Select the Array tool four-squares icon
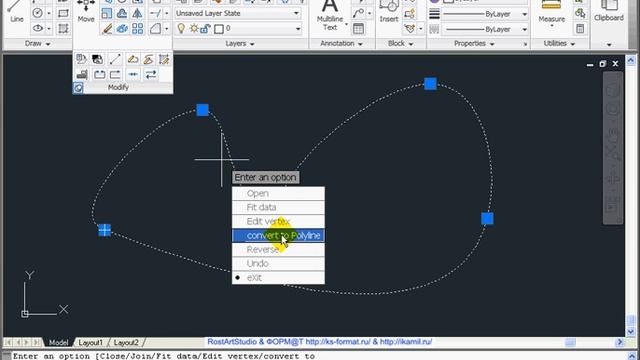The height and width of the screenshot is (360, 640). 138,29
